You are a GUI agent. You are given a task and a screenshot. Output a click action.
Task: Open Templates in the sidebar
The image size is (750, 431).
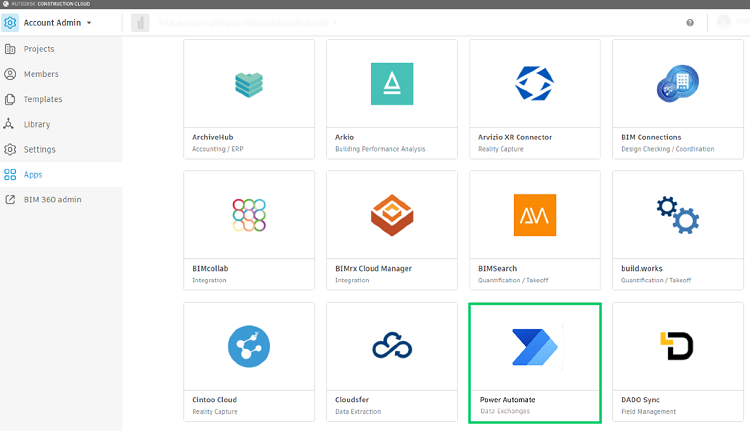click(43, 99)
